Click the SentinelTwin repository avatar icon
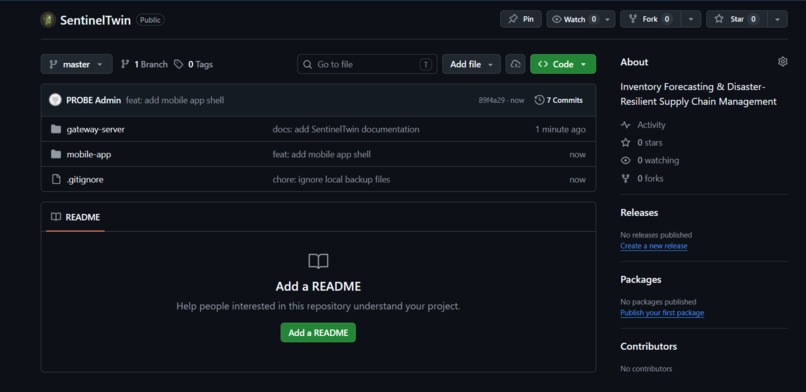Screen dimensions: 806x392 tap(48, 20)
